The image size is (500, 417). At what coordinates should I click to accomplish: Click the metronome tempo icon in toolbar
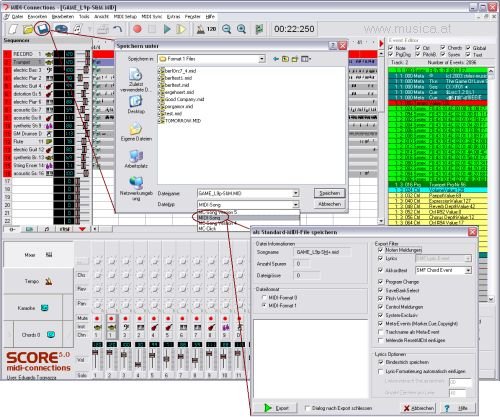pyautogui.click(x=201, y=29)
